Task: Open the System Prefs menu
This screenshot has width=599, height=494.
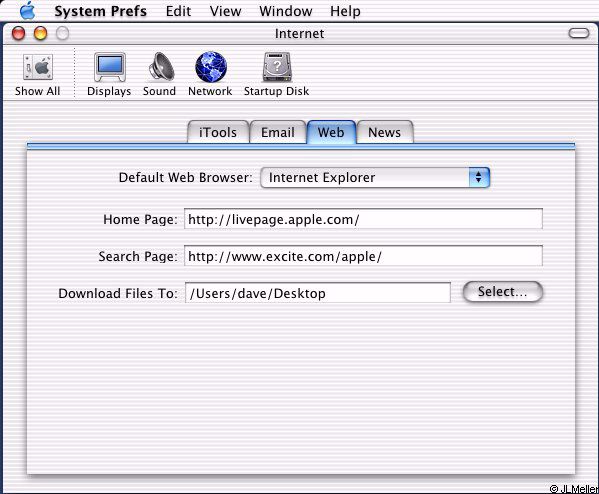Action: pos(100,11)
